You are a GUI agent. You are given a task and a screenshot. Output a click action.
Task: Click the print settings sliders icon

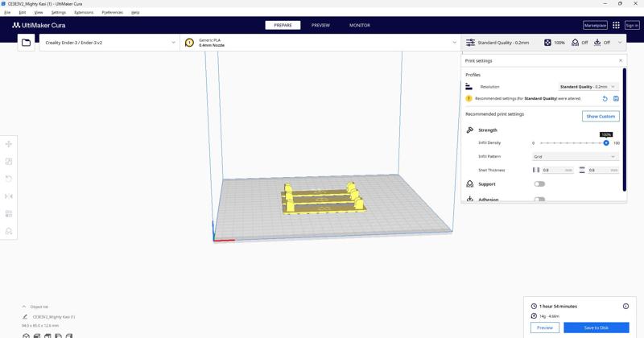pos(470,43)
